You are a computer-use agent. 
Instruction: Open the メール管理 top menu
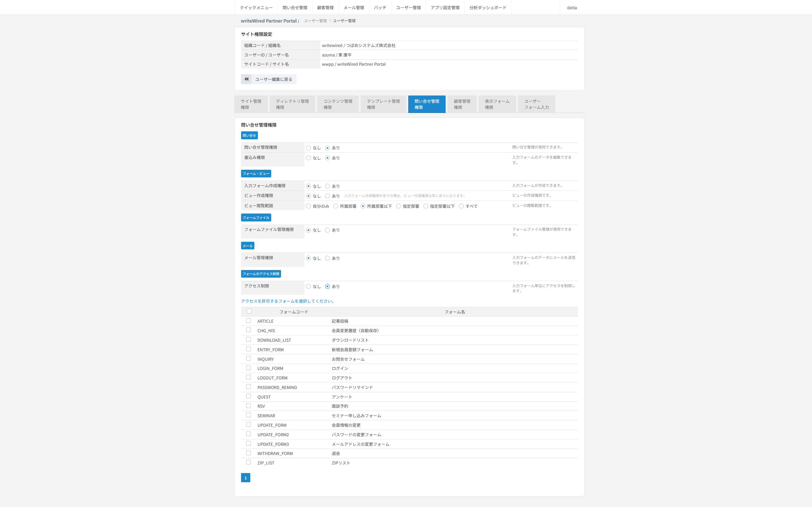tap(354, 7)
